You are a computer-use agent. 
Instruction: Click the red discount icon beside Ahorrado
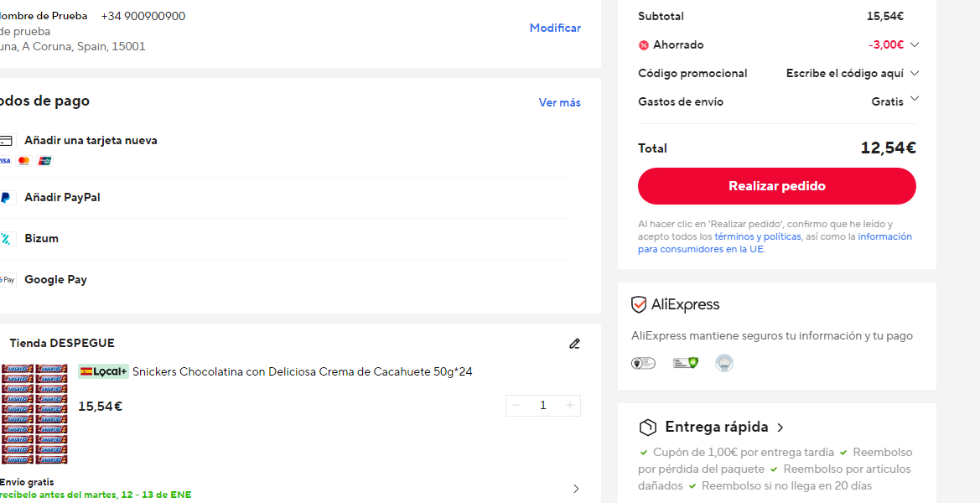(644, 45)
